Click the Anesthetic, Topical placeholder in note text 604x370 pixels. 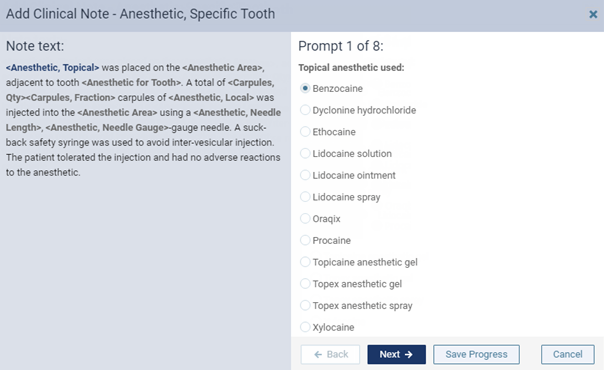(x=52, y=68)
